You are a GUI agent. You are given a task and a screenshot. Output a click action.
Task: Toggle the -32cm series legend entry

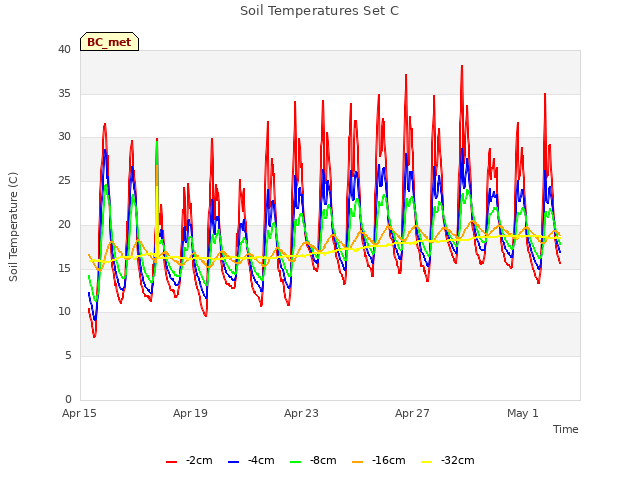pos(447,460)
